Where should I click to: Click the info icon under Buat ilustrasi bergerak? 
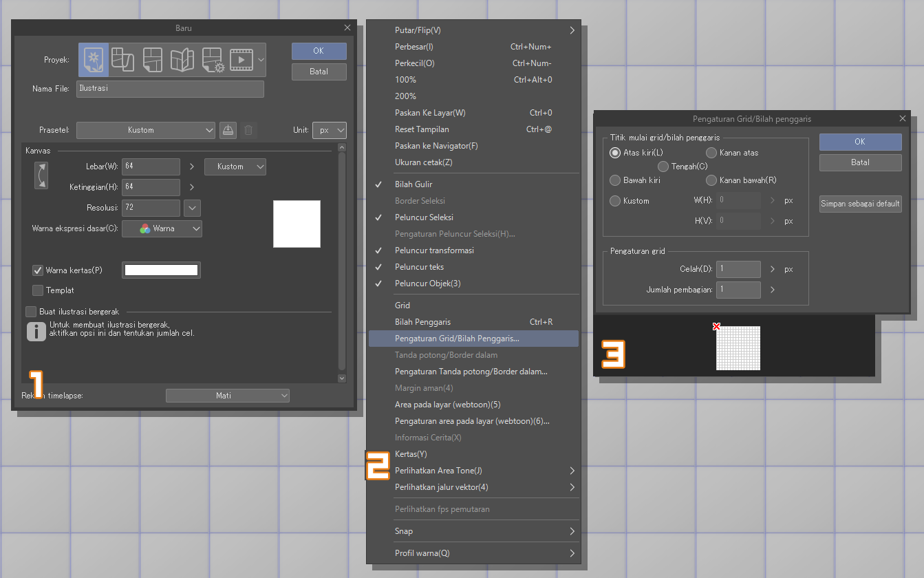tap(36, 331)
